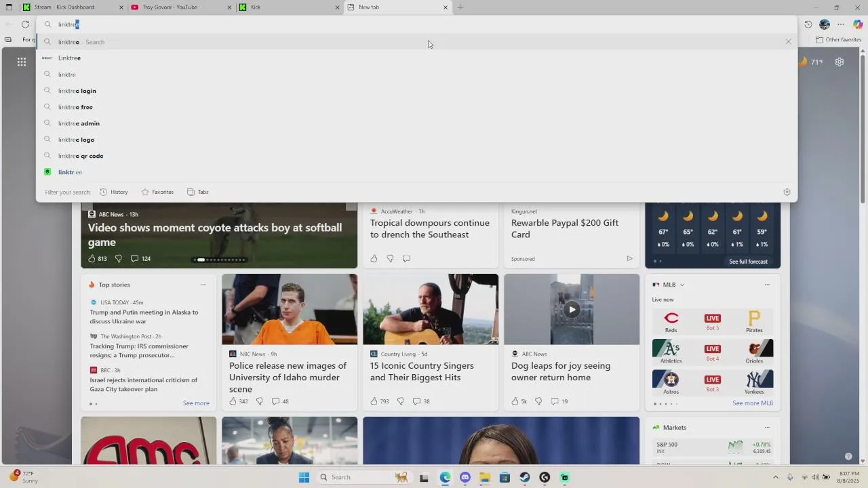Image resolution: width=868 pixels, height=488 pixels.
Task: Open the Other favorites folder
Action: (839, 39)
